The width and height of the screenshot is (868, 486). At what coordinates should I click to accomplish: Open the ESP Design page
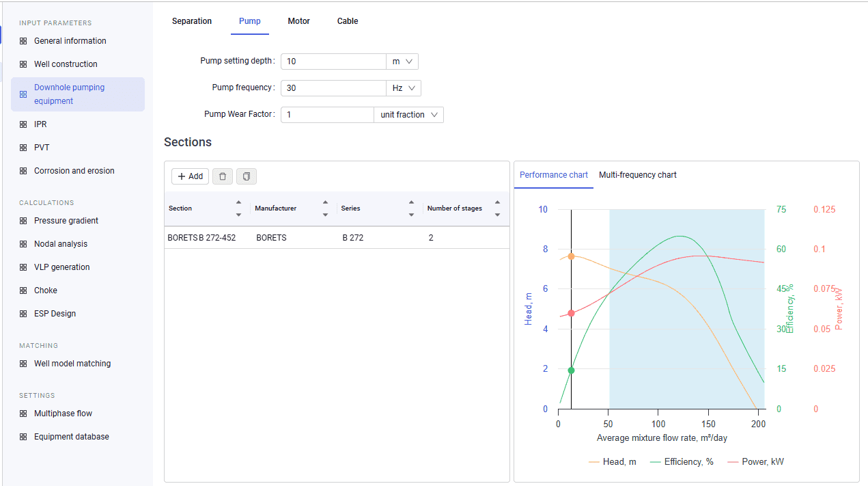tap(55, 314)
